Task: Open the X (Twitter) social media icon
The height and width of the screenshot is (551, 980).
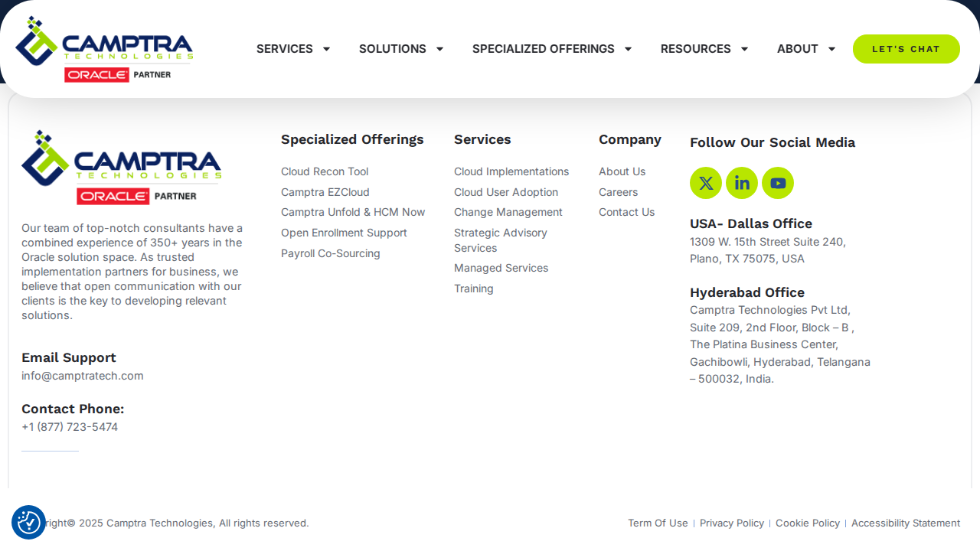Action: pyautogui.click(x=706, y=183)
